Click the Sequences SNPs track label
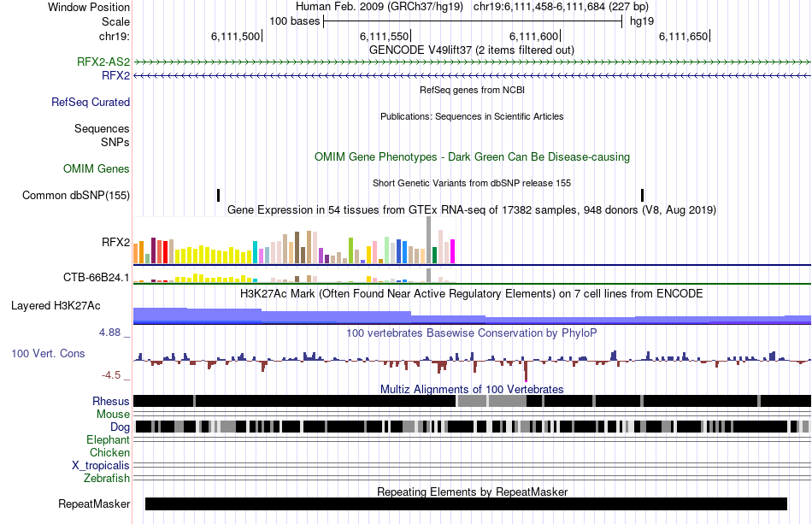 tap(102, 135)
